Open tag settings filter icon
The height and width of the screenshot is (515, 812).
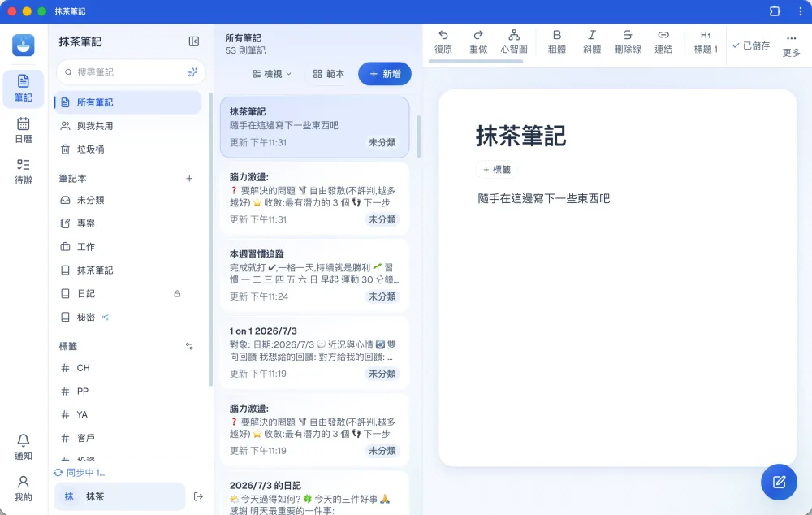[x=189, y=346]
